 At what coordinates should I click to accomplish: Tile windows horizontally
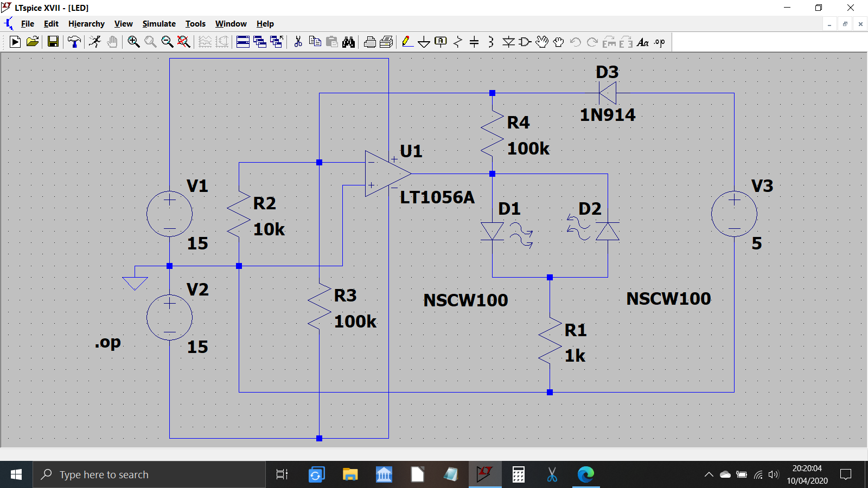coord(243,42)
